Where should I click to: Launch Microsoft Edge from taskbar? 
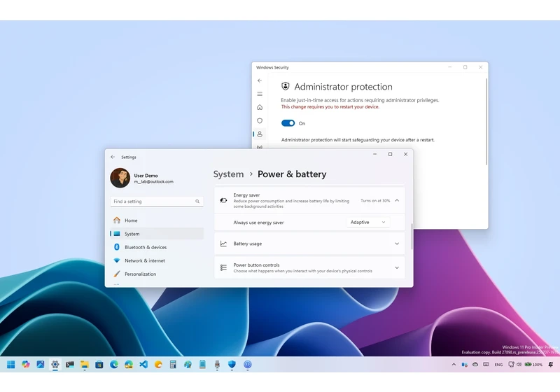click(x=114, y=365)
